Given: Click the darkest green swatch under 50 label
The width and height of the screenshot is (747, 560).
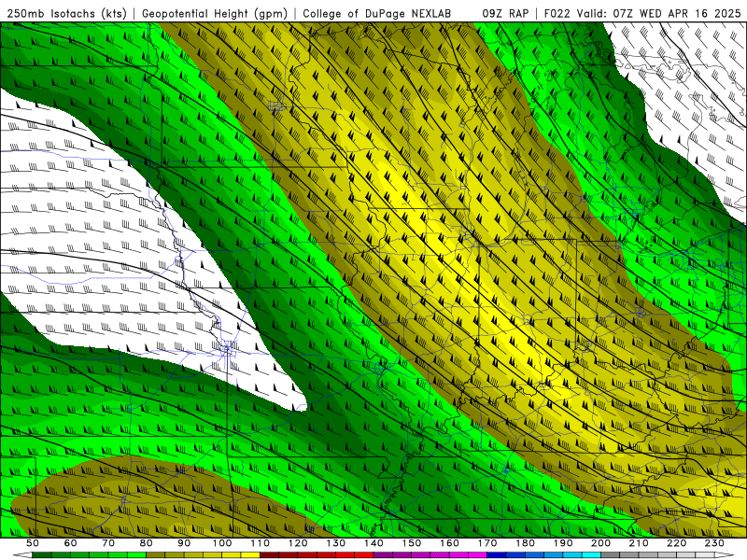Looking at the screenshot, I should pyautogui.click(x=42, y=554).
